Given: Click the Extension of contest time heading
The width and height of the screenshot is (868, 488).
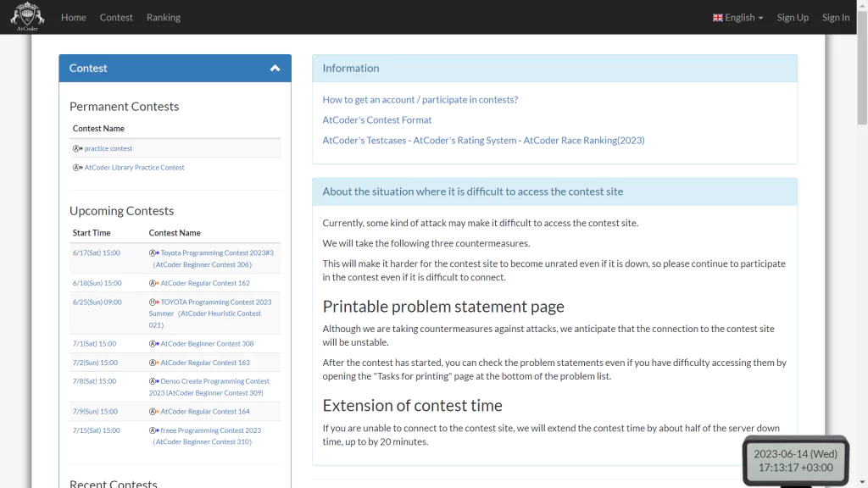Looking at the screenshot, I should 413,406.
